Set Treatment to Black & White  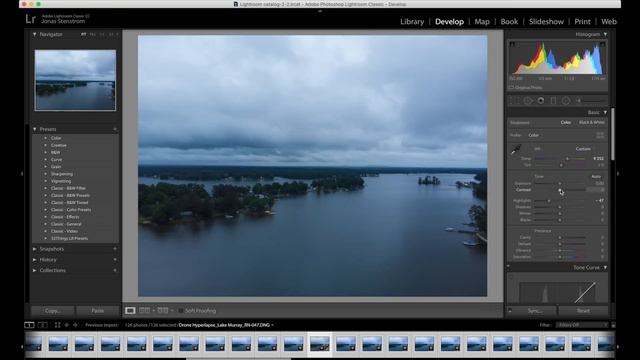[592, 122]
